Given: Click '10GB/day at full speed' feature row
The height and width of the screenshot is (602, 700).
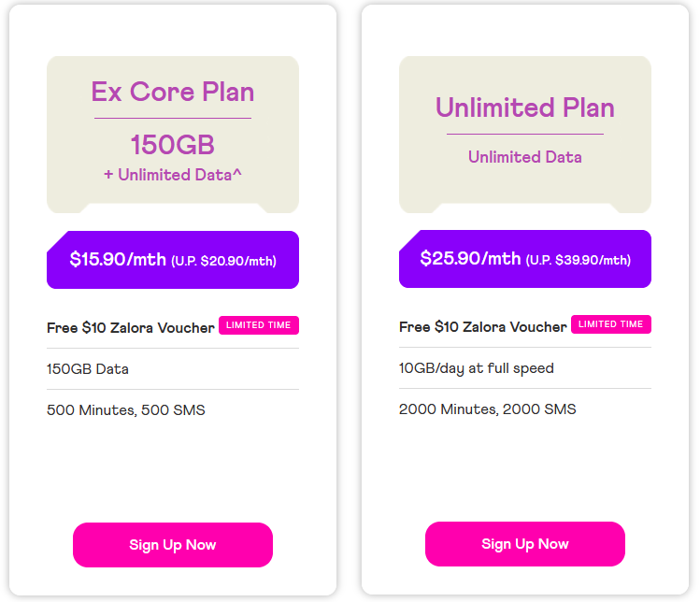Looking at the screenshot, I should pos(476,368).
